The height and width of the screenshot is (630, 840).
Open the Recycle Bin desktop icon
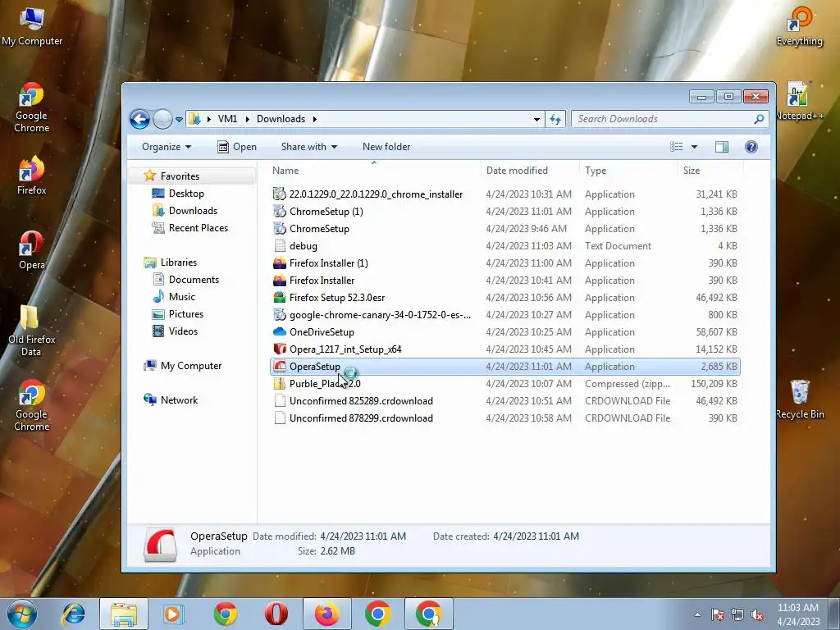tap(800, 399)
